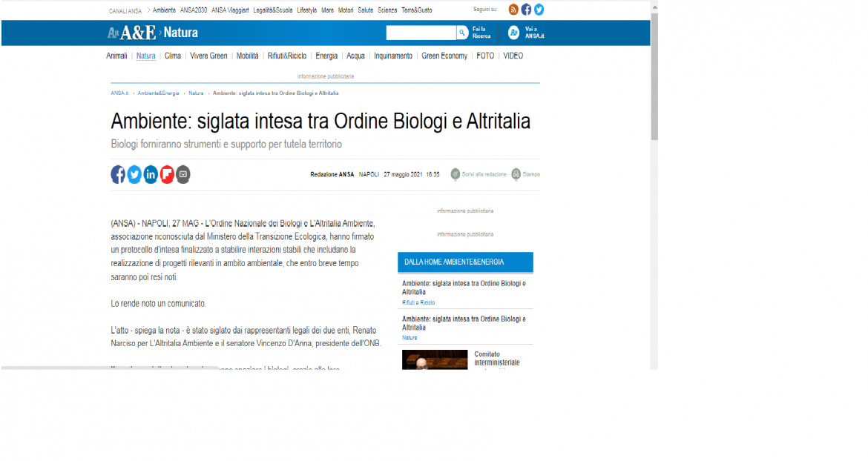The image size is (868, 461).
Task: Select Green Economy in the navigation bar
Action: (444, 56)
